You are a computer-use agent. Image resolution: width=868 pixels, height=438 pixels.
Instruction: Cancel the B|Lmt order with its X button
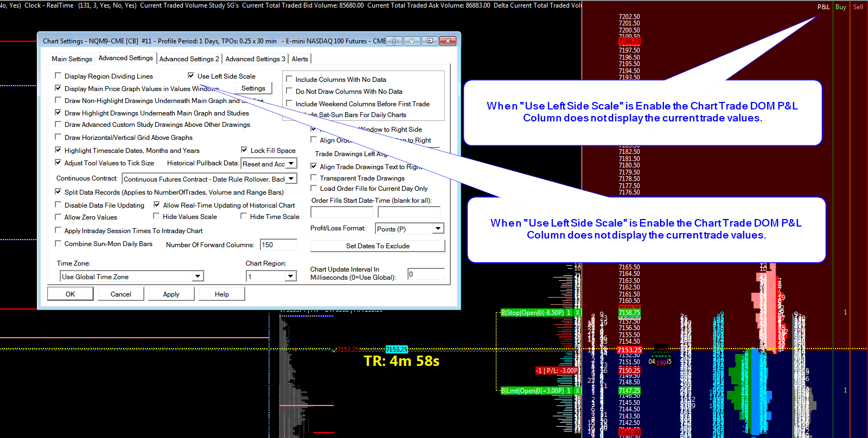click(578, 391)
